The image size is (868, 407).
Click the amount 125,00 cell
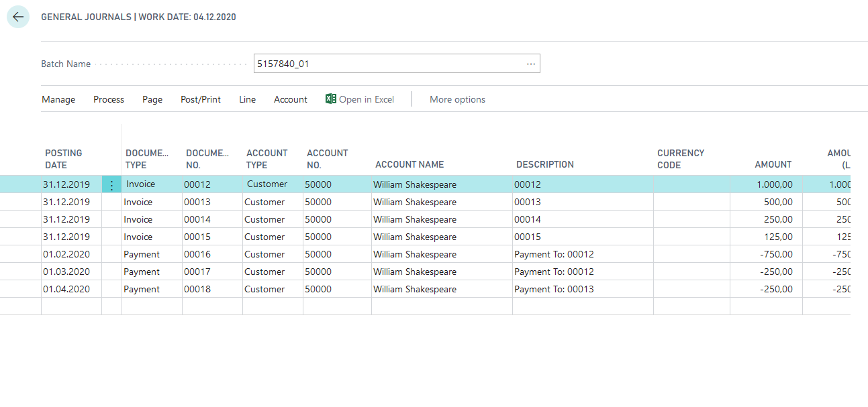pos(765,237)
